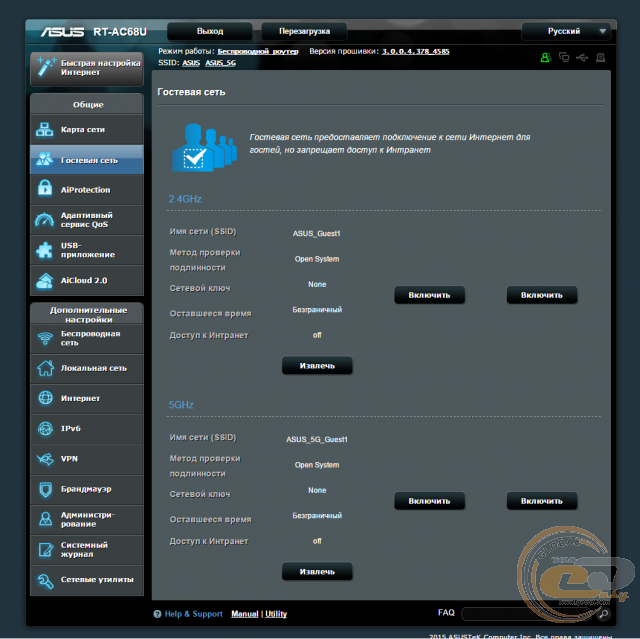Click the wireless Wi-Fi signal icon
The height and width of the screenshot is (639, 640).
pyautogui.click(x=45, y=338)
